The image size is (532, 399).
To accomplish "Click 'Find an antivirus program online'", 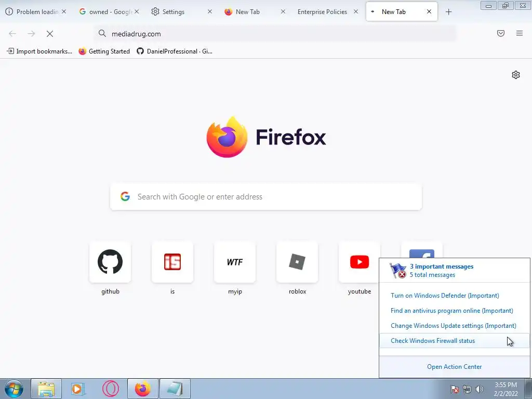I will 451,311.
